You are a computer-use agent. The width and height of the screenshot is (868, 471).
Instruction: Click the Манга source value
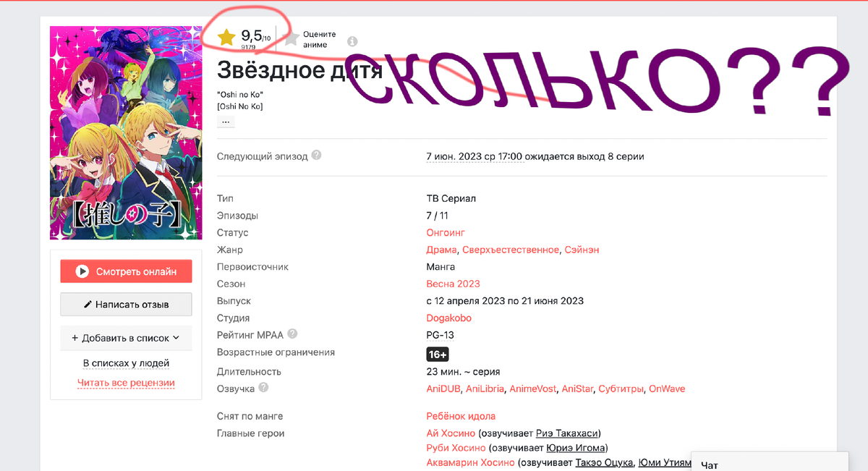tap(441, 267)
